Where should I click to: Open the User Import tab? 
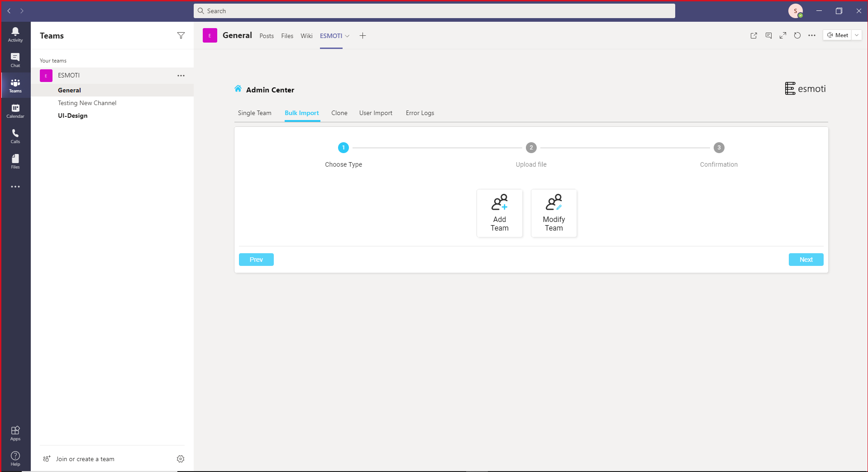pos(376,113)
